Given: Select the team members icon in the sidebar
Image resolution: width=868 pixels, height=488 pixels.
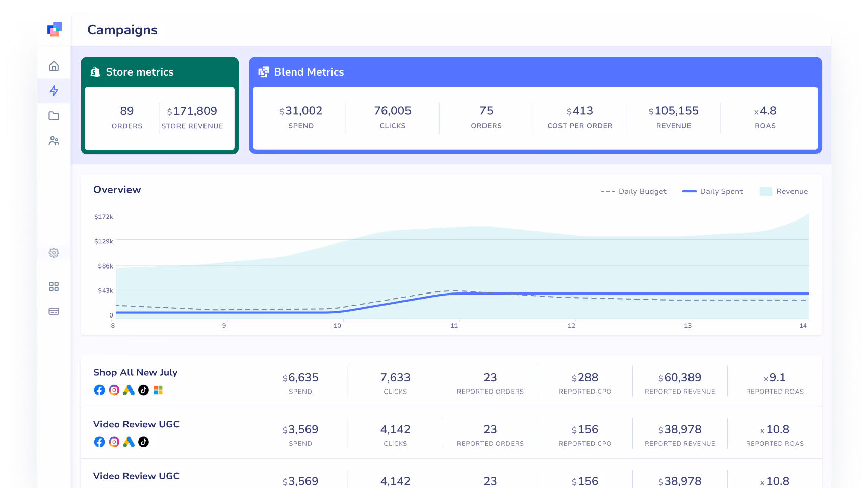Looking at the screenshot, I should tap(54, 141).
